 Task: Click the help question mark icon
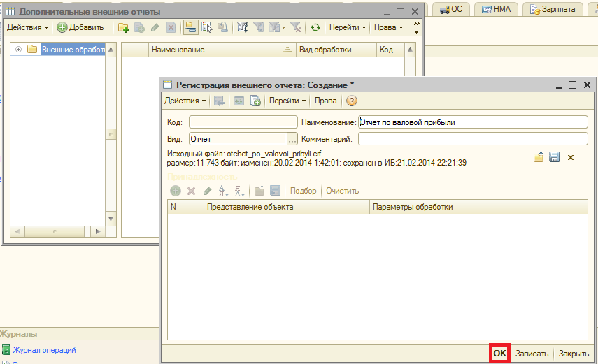[351, 101]
